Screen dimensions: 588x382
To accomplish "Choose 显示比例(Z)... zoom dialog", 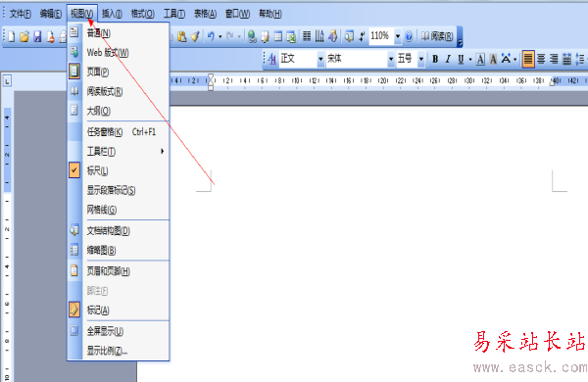I will 119,351.
